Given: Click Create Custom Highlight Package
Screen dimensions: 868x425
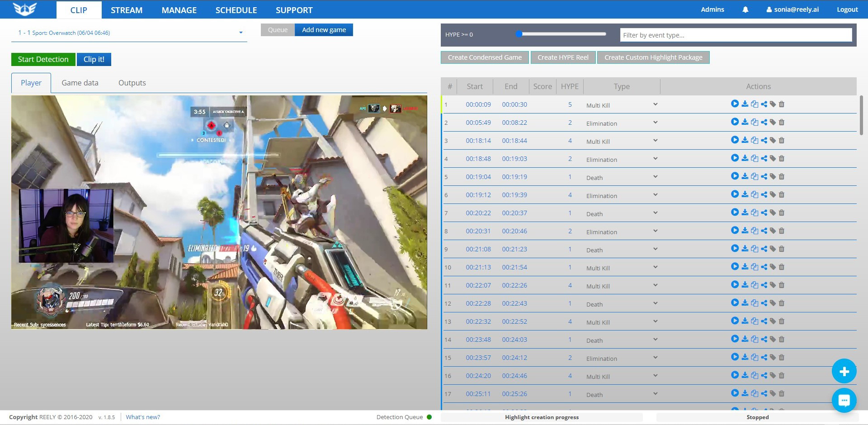Looking at the screenshot, I should (653, 57).
